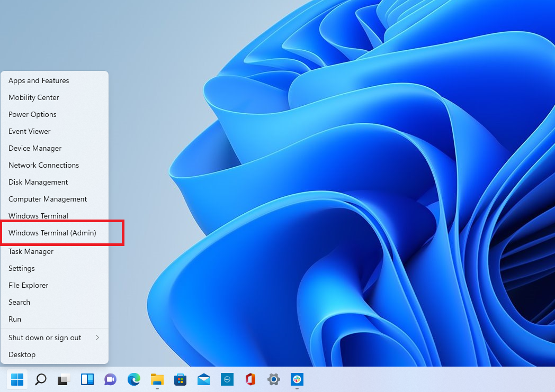Viewport: 555px width, 392px height.
Task: Open Disk Management
Action: [x=38, y=182]
